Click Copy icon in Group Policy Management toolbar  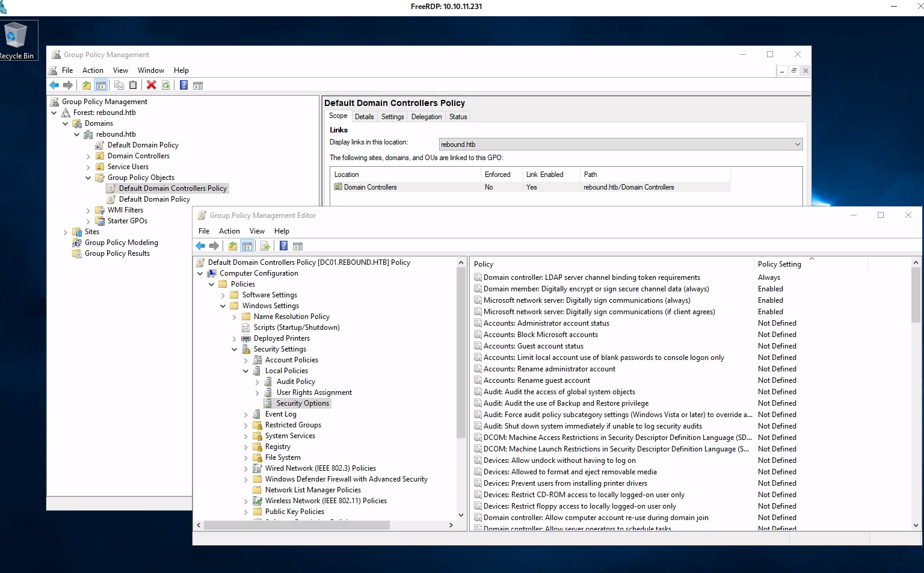119,85
